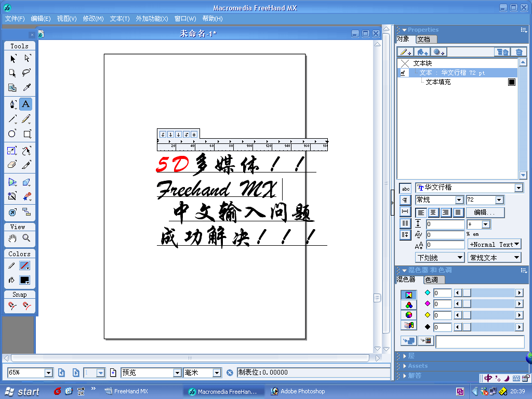Choose the Pencil tool
The image size is (532, 399).
pyautogui.click(x=26, y=119)
